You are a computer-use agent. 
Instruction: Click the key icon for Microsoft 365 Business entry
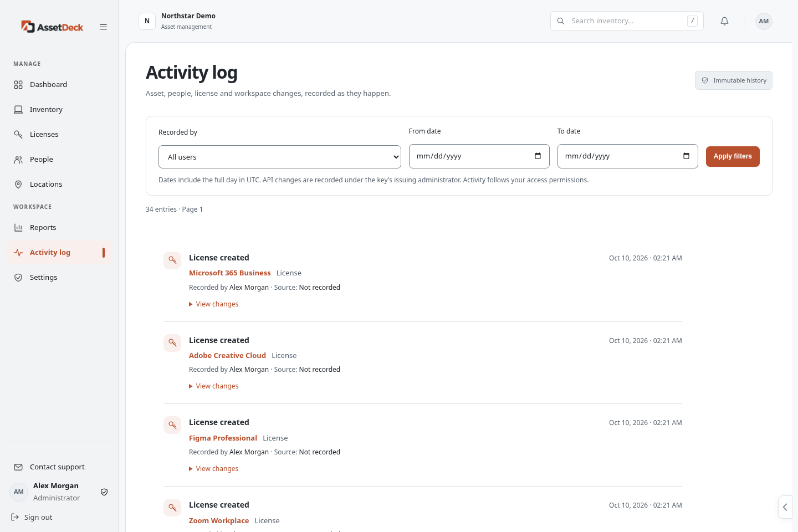(x=172, y=260)
